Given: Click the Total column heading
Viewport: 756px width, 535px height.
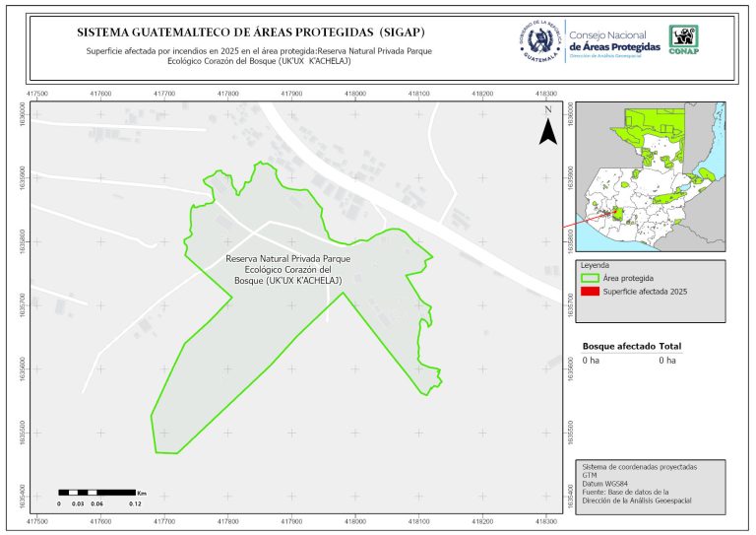Looking at the screenshot, I should 670,347.
